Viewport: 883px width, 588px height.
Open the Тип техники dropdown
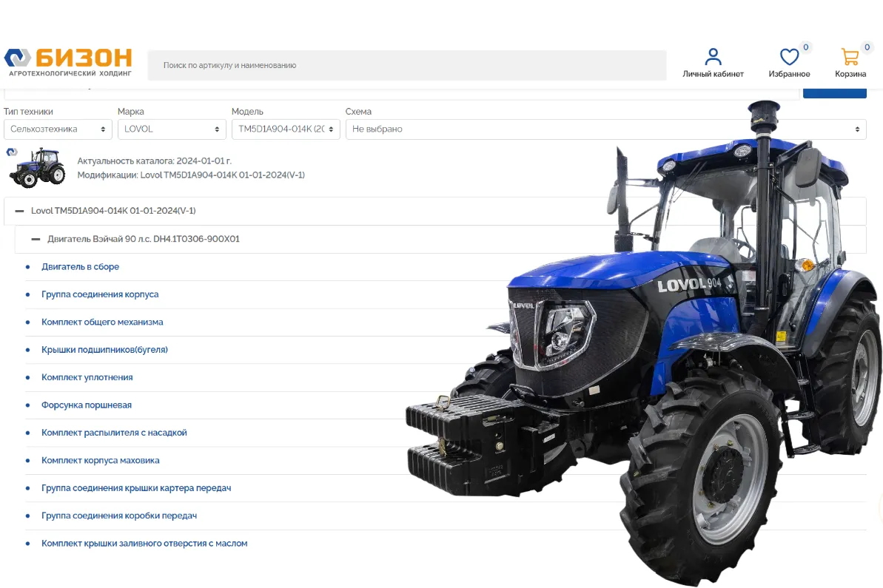coord(58,129)
